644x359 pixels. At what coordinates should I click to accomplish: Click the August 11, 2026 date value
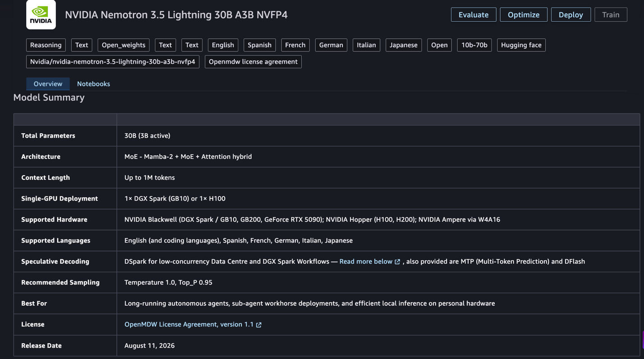pos(149,345)
